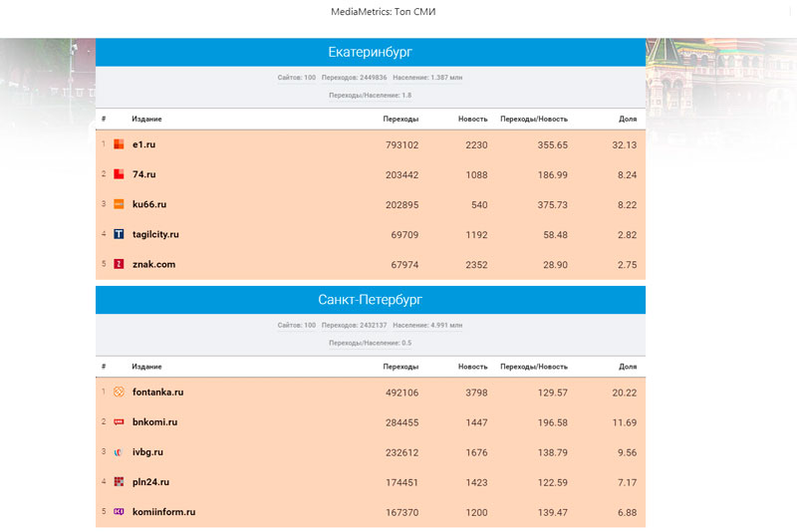This screenshot has width=797, height=532.
Task: Sort Санкт-Петербург table by Переходы/Новость column
Action: [x=534, y=367]
